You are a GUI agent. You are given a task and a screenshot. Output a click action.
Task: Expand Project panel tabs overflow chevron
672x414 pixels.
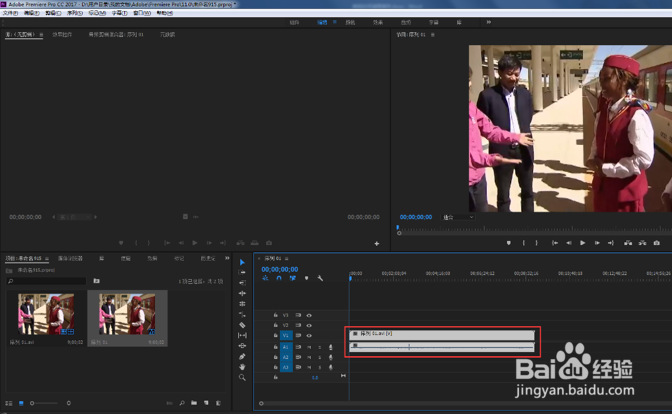[227, 258]
